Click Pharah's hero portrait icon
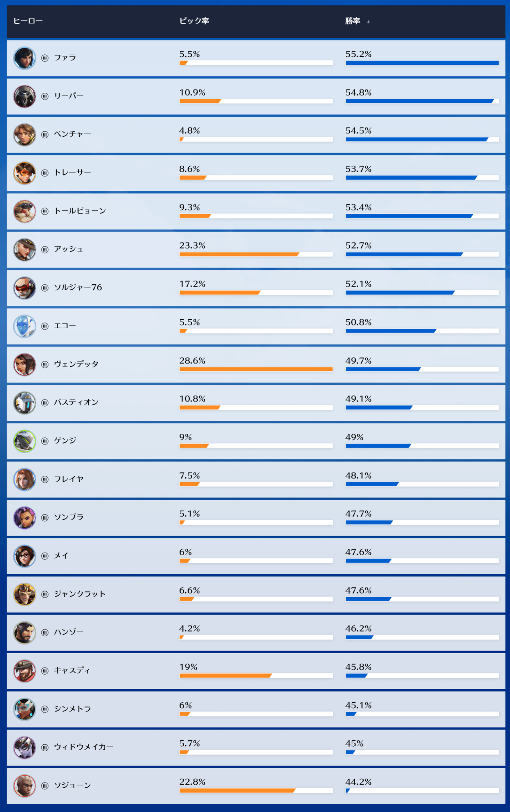The width and height of the screenshot is (510, 812). click(x=24, y=58)
